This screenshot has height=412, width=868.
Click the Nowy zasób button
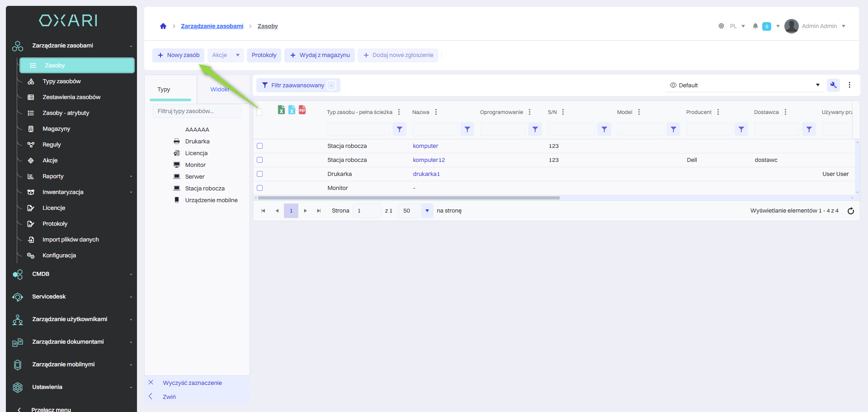179,55
